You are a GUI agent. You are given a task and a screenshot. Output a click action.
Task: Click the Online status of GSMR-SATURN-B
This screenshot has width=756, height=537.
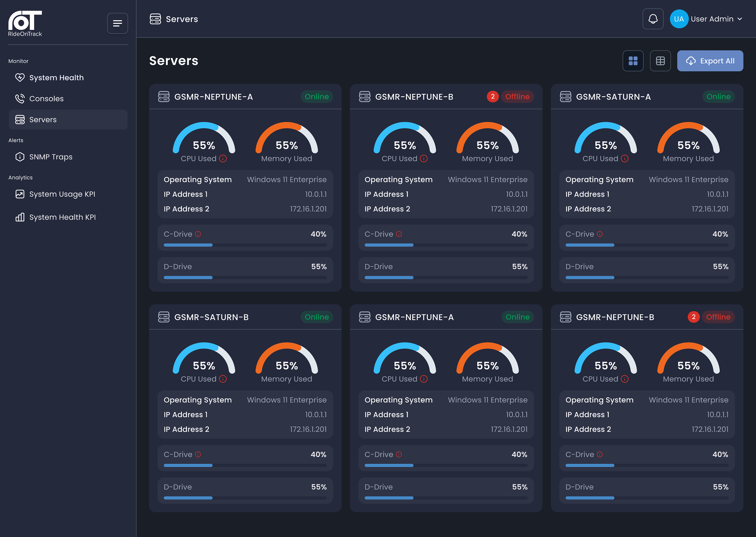317,317
